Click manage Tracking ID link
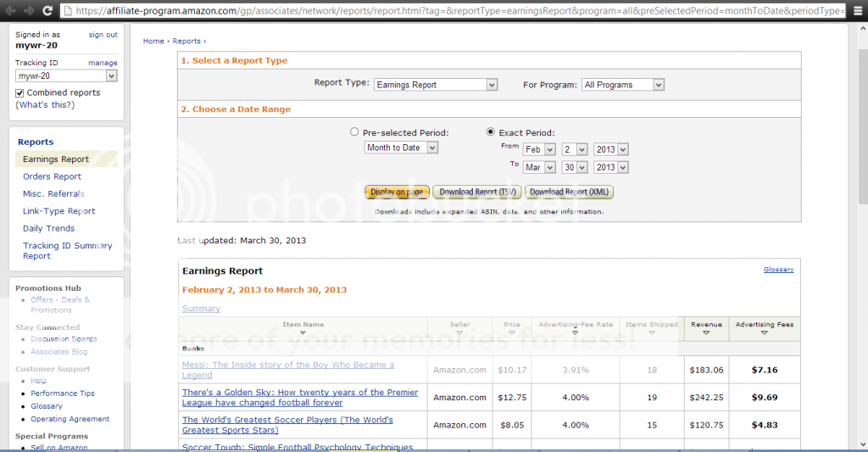The width and height of the screenshot is (868, 452). coord(103,63)
